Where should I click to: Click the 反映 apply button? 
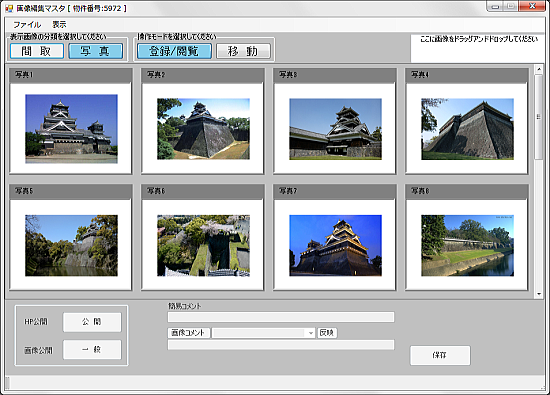pyautogui.click(x=327, y=333)
